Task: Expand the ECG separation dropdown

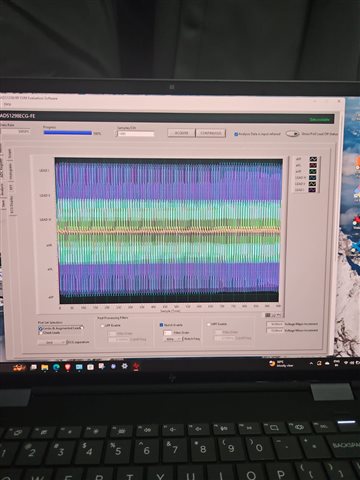Action: pyautogui.click(x=52, y=342)
